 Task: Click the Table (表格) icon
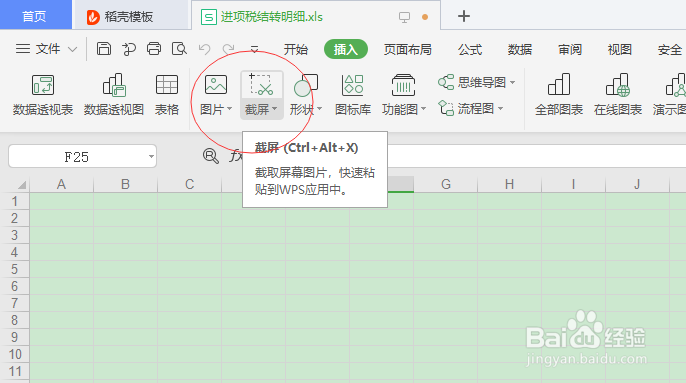coord(167,95)
